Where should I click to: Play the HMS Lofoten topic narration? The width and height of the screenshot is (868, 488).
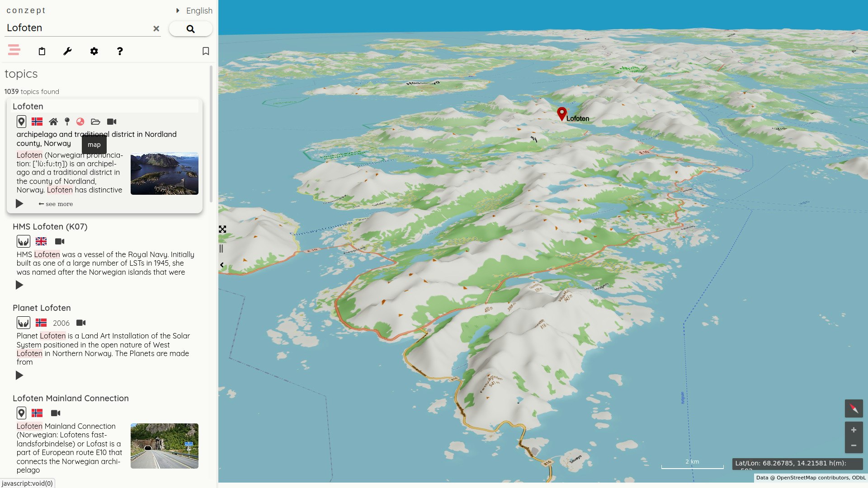coord(19,285)
